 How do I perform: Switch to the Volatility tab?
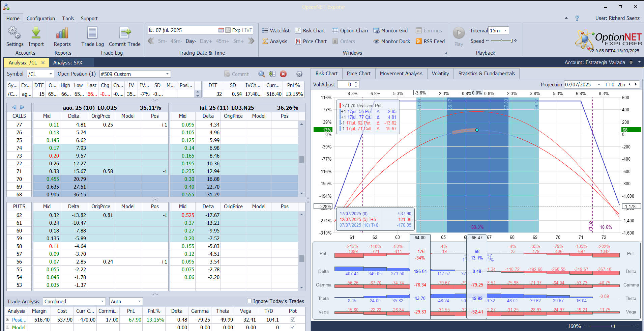pyautogui.click(x=440, y=74)
